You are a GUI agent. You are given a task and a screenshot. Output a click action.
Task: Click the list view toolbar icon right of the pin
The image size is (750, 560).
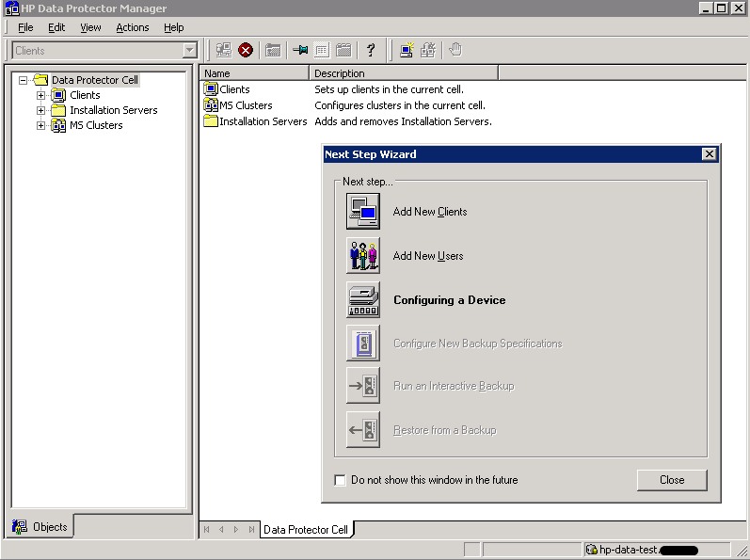point(322,50)
